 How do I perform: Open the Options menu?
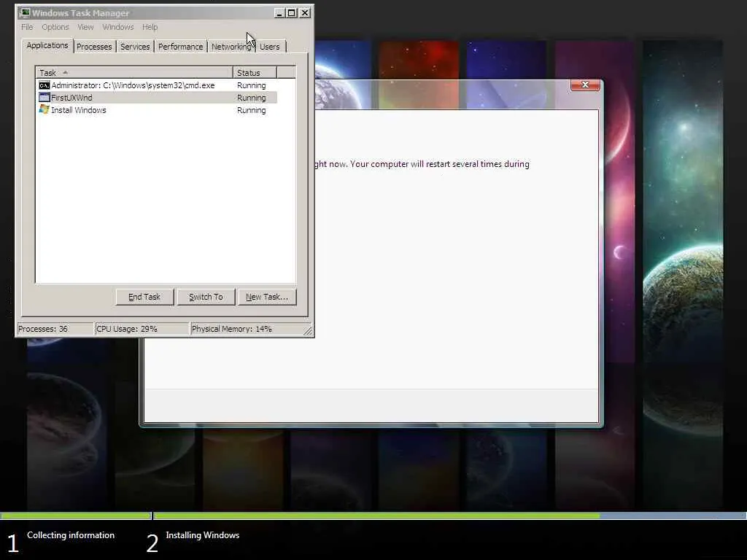pos(55,27)
